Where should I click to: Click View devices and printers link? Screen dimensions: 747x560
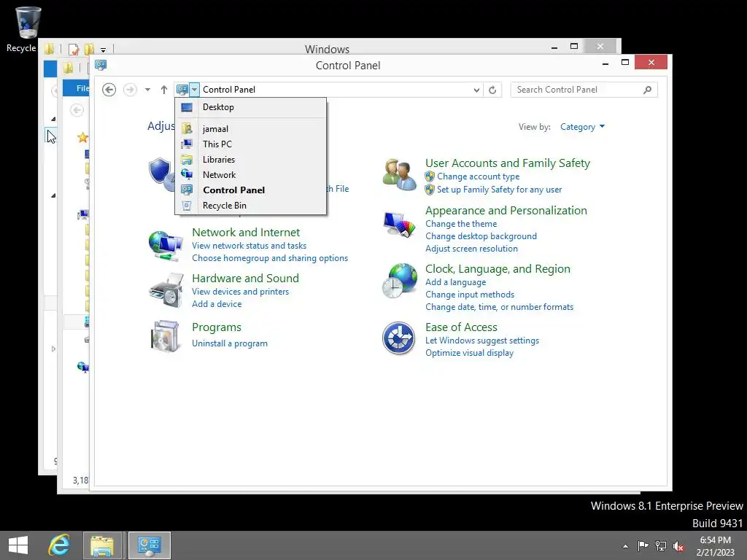pos(240,292)
